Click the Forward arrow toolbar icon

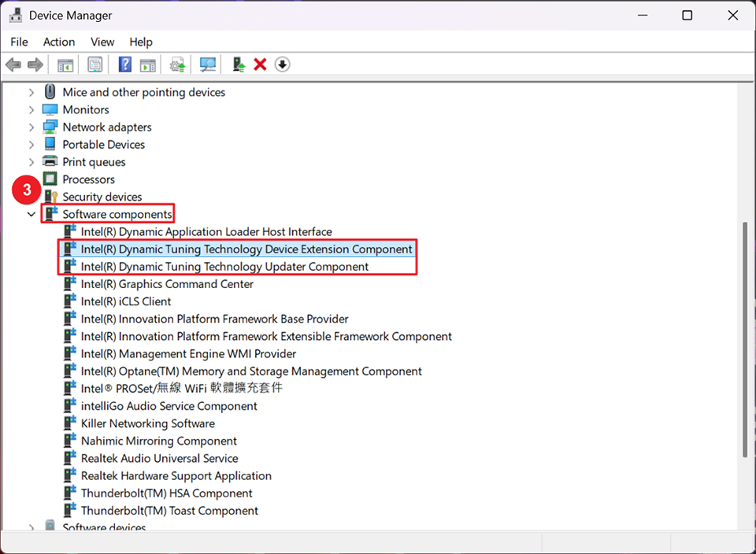coord(35,65)
